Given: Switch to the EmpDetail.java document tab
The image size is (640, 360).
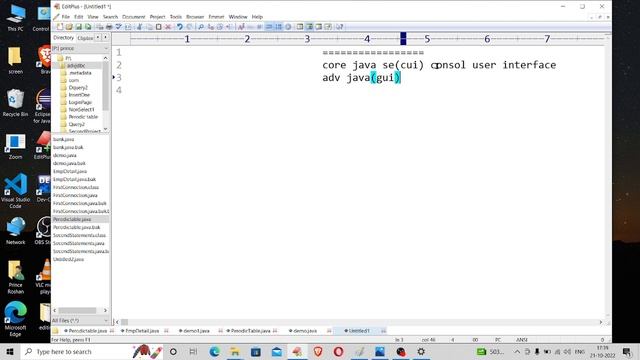Looking at the screenshot, I should [142, 331].
